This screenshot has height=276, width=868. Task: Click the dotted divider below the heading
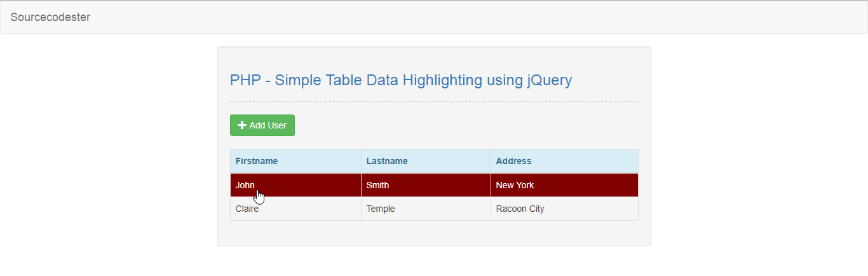tap(434, 101)
